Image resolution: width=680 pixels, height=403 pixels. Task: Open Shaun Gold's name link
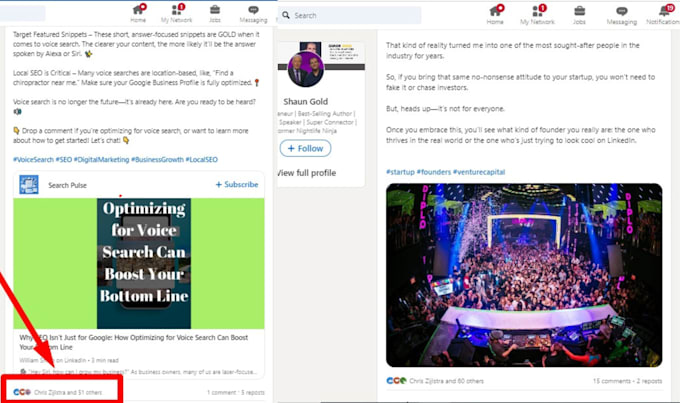coord(306,102)
